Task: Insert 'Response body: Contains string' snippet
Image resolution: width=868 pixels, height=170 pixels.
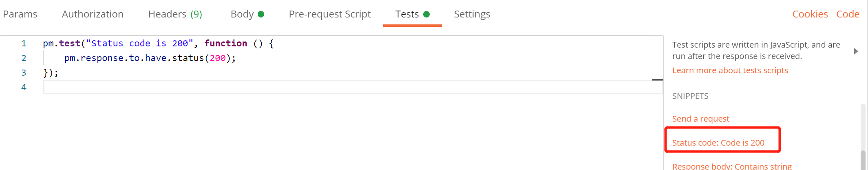Action: pos(732,166)
